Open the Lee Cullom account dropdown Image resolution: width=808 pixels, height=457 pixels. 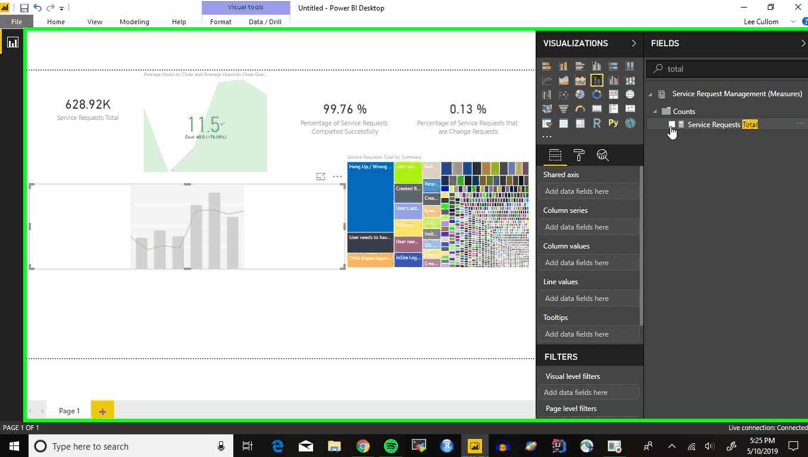click(793, 22)
